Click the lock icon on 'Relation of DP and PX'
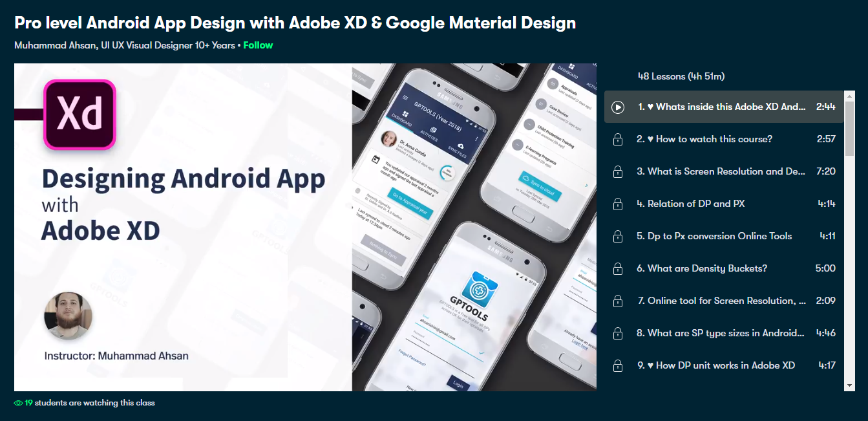Viewport: 868px width, 421px height. [617, 204]
